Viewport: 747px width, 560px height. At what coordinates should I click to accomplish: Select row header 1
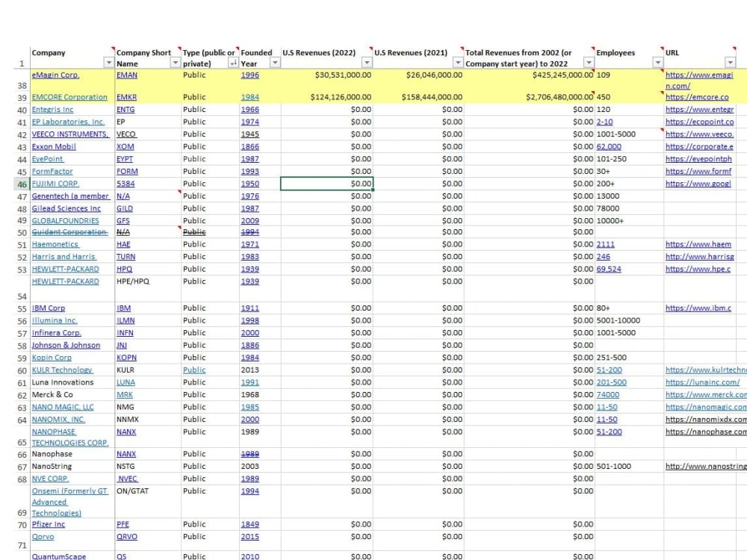(x=22, y=57)
